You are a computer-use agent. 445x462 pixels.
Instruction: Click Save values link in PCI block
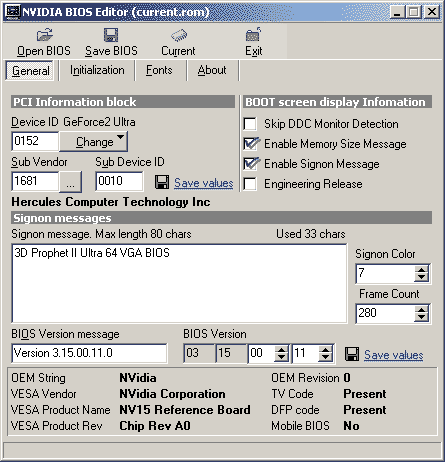click(x=203, y=183)
